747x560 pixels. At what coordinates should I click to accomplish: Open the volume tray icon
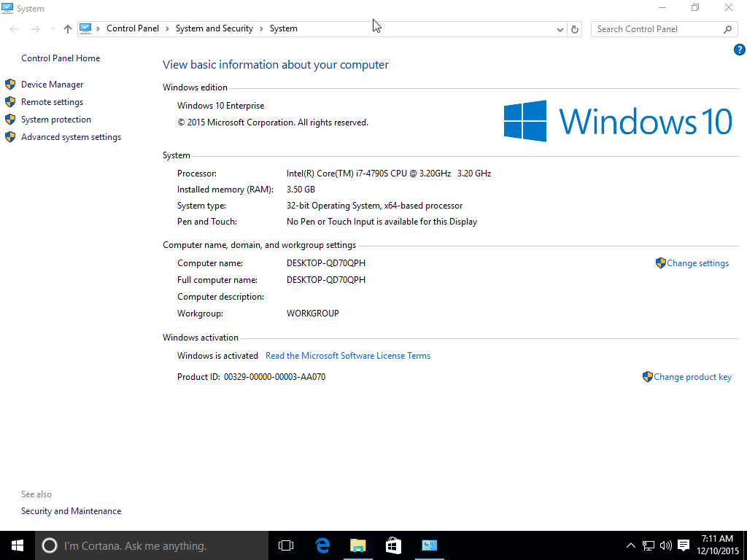click(665, 545)
